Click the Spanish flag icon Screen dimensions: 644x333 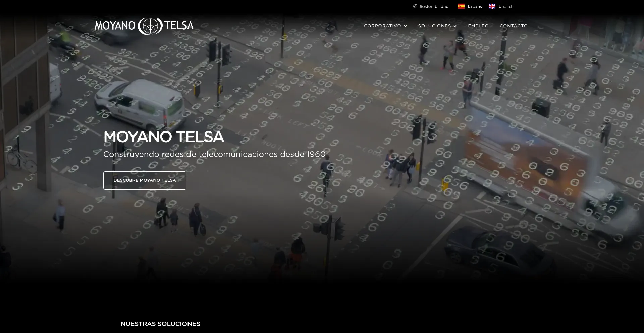(461, 6)
